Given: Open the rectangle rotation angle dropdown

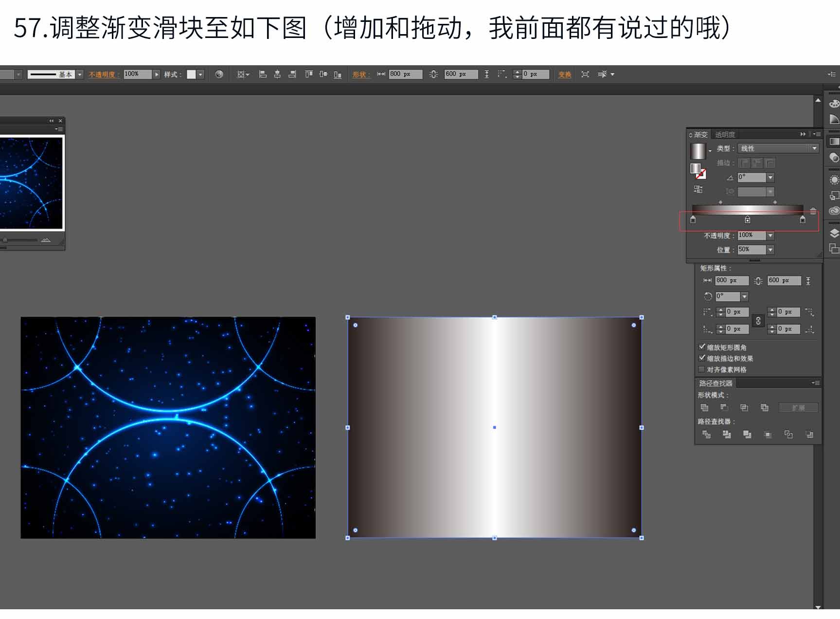Looking at the screenshot, I should click(x=744, y=296).
